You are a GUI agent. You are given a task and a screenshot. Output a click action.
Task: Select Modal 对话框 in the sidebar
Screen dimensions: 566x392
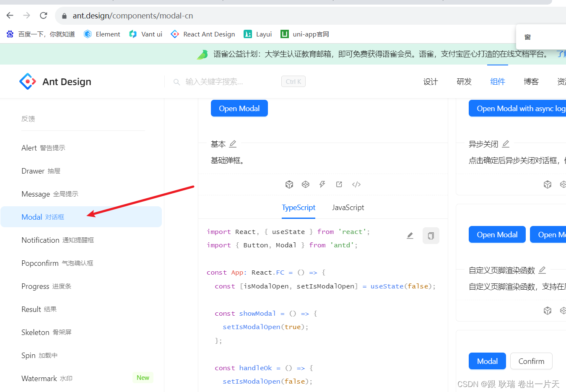[x=81, y=217]
